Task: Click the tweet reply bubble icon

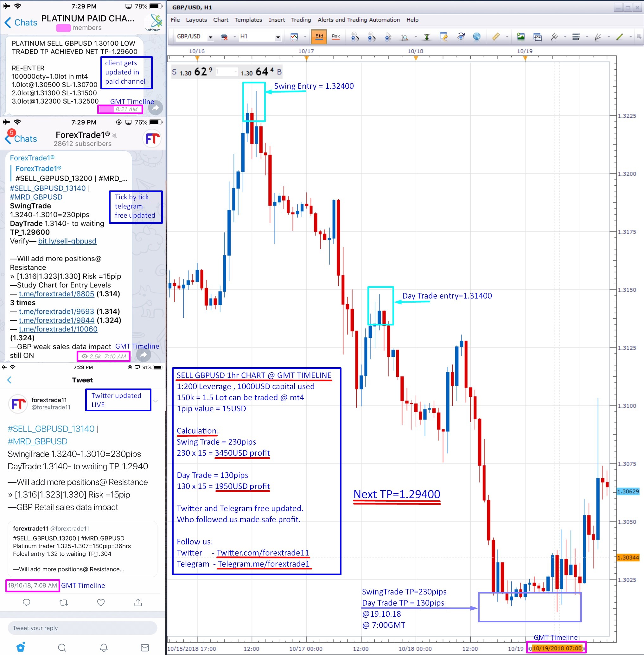Action: [x=26, y=603]
